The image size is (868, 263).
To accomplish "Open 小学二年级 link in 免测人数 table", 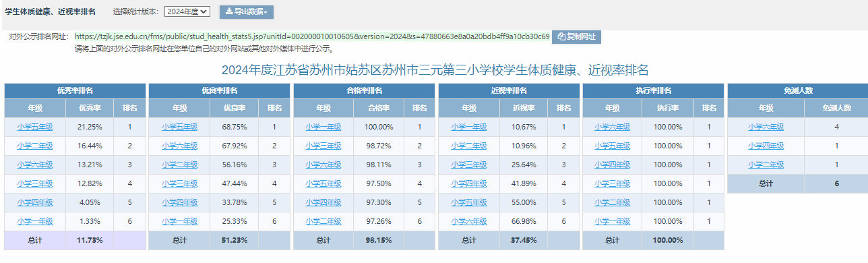I will click(x=766, y=165).
